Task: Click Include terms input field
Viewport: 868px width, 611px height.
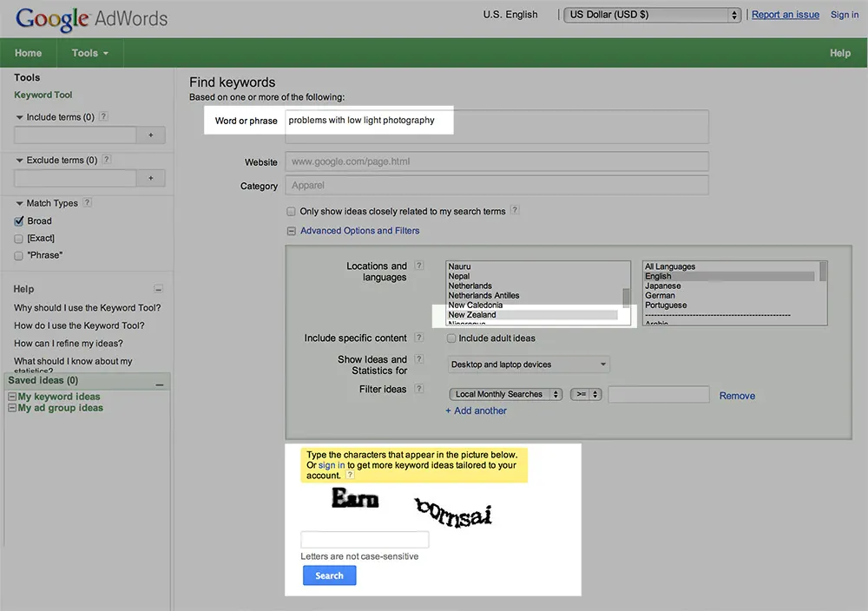Action: click(76, 135)
